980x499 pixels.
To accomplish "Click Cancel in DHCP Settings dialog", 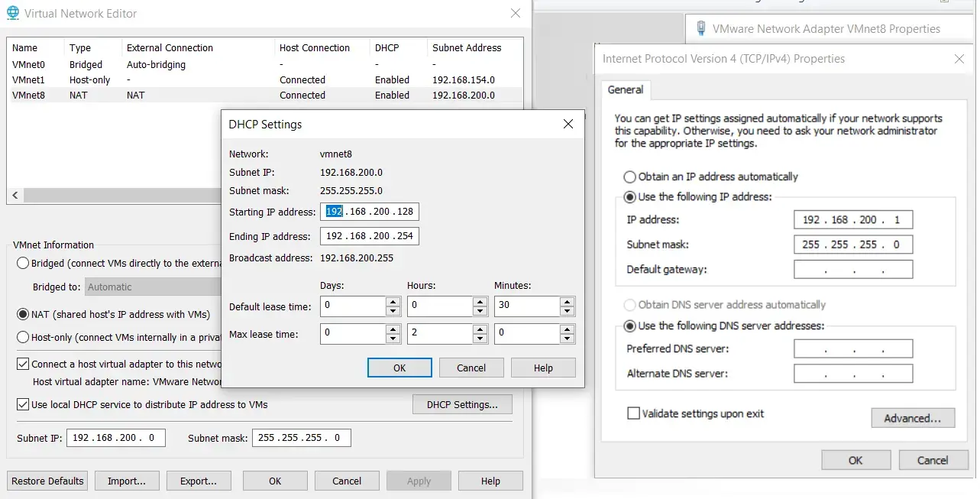I will 471,368.
